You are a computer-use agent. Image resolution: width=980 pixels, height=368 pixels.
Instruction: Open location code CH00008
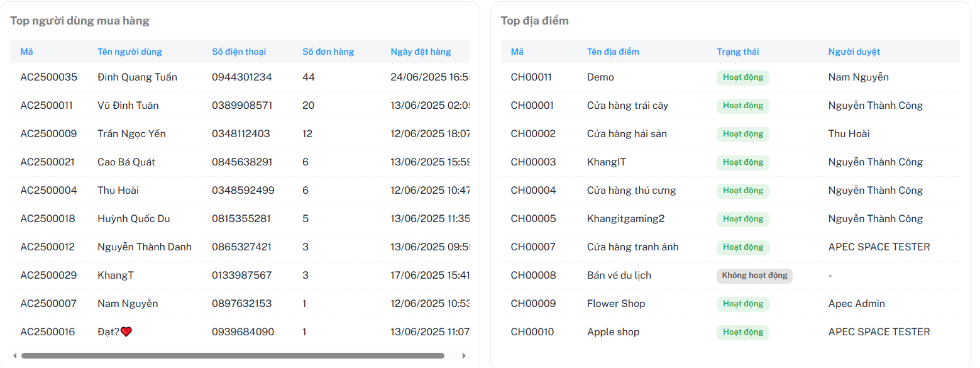coord(533,276)
